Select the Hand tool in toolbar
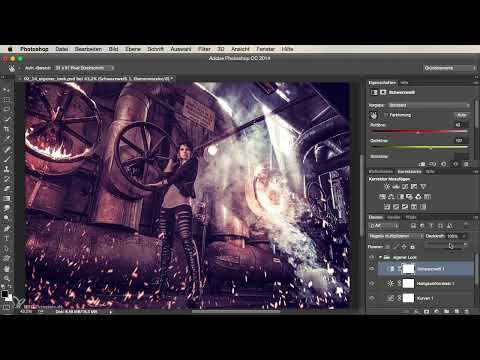 pyautogui.click(x=7, y=268)
